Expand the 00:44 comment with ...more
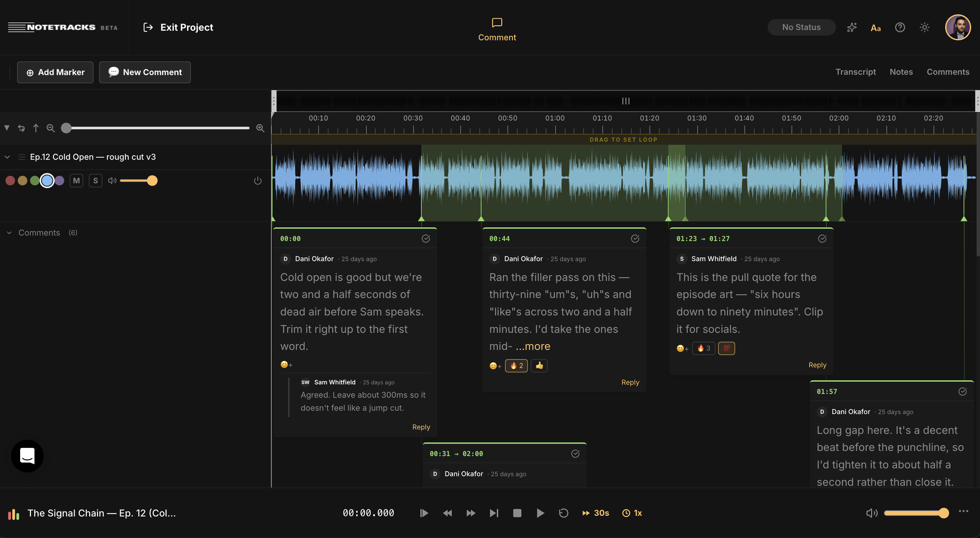The image size is (980, 538). coord(533,346)
